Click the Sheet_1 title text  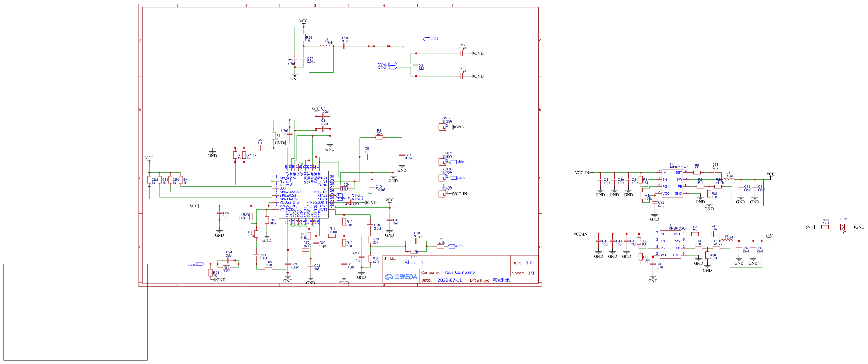tap(414, 263)
